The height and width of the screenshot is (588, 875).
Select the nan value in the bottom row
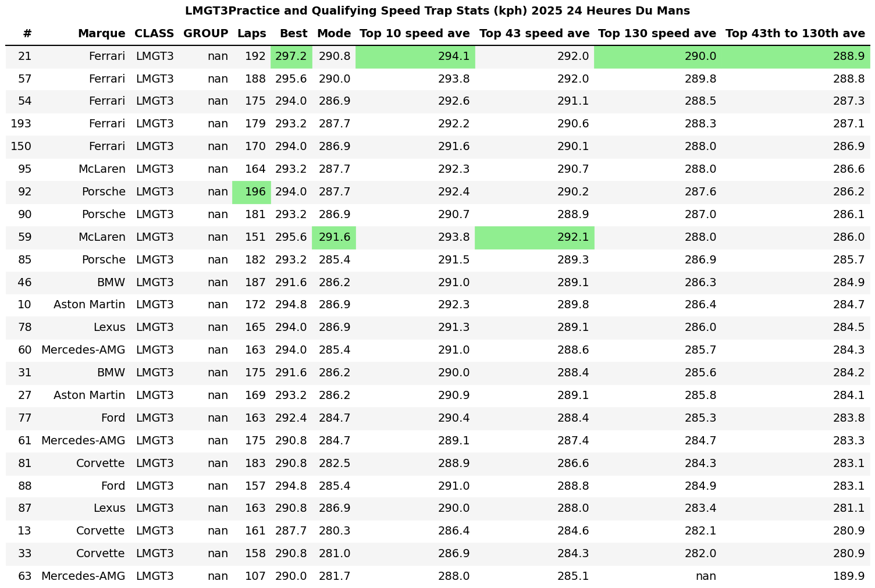point(706,576)
